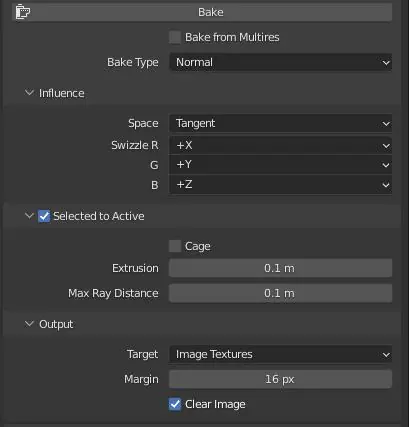Image resolution: width=409 pixels, height=427 pixels.
Task: Enable Bake from Multires checkbox
Action: tap(175, 37)
